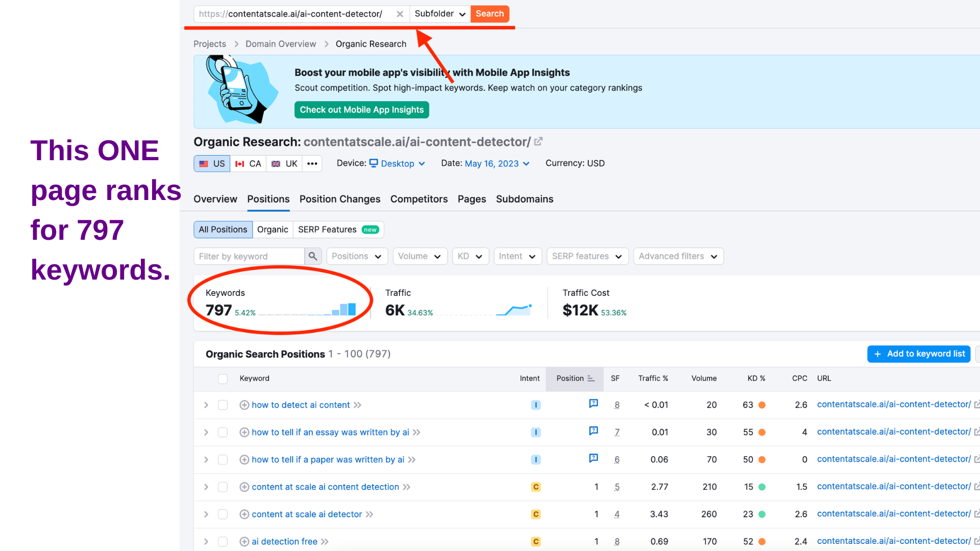Switch to the Position Changes tab

tap(339, 199)
